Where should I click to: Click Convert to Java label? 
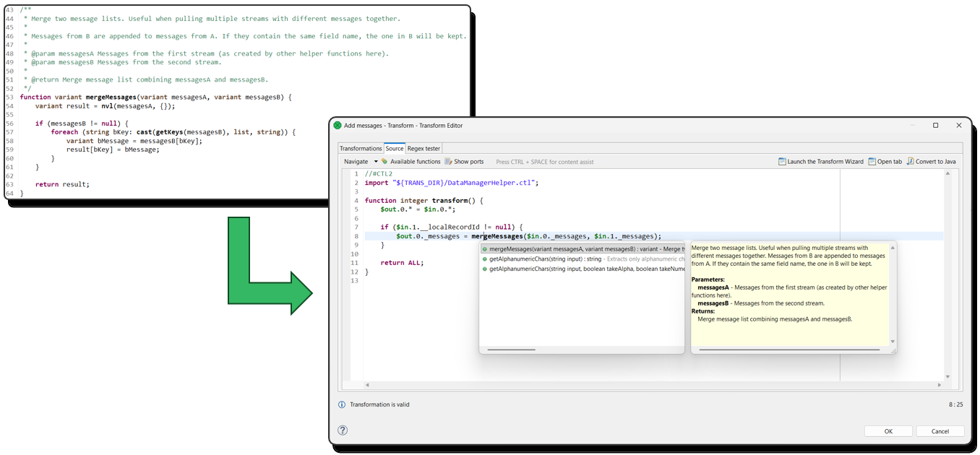tap(936, 162)
